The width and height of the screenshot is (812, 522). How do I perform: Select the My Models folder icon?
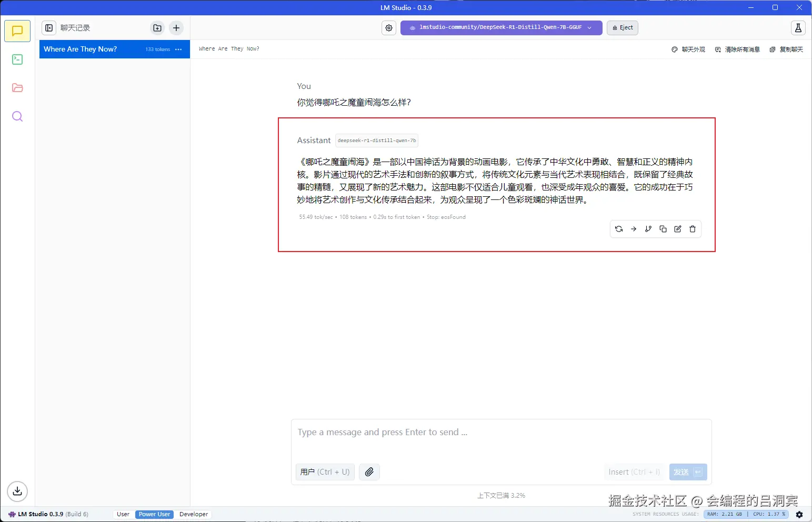17,87
